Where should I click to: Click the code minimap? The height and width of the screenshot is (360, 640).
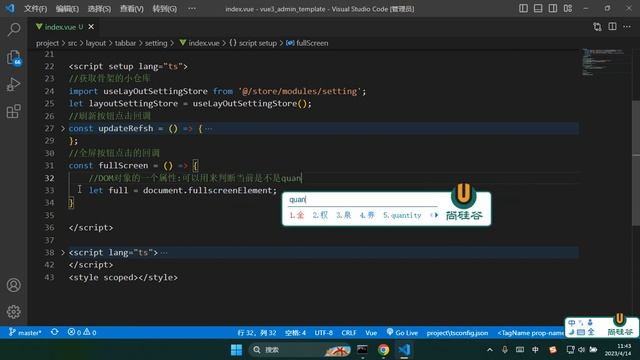(x=605, y=62)
